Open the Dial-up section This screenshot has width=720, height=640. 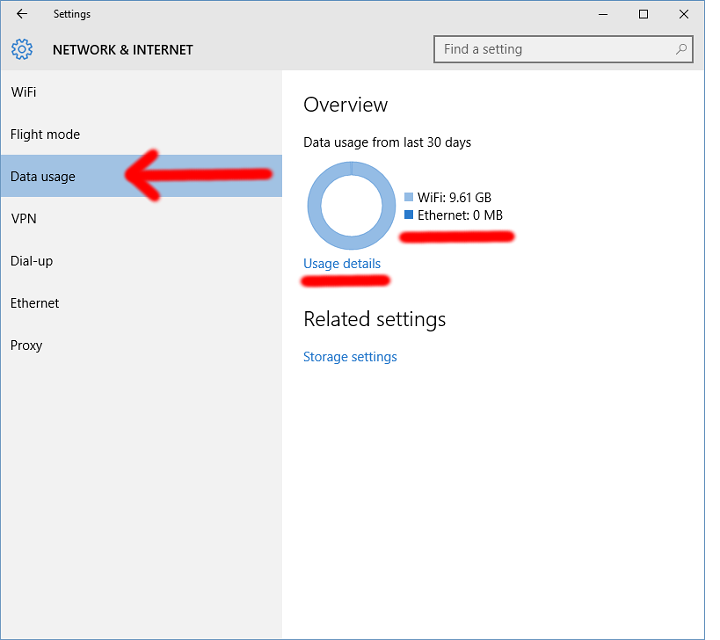click(x=141, y=261)
